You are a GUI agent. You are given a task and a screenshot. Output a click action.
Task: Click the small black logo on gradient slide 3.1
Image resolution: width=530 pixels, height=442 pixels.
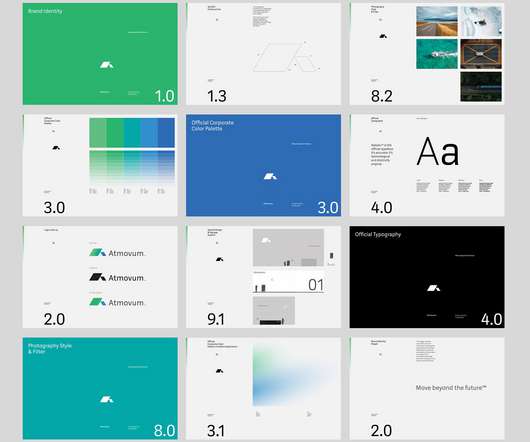pos(219,371)
